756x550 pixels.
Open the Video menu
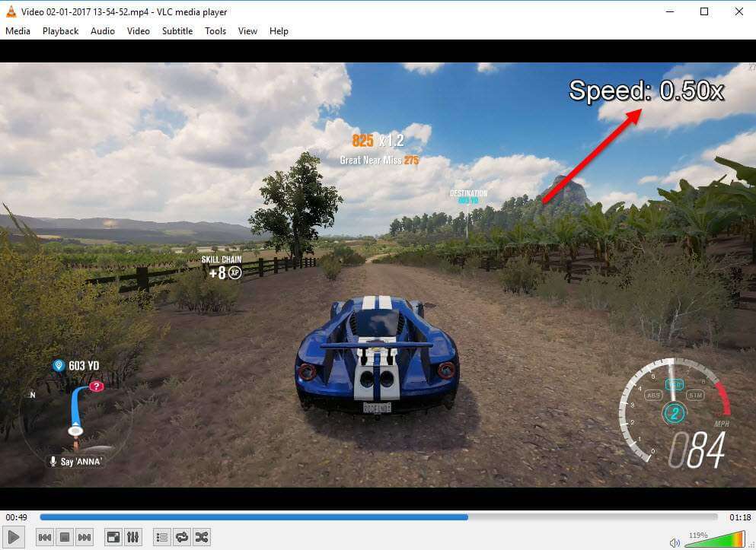pyautogui.click(x=139, y=31)
